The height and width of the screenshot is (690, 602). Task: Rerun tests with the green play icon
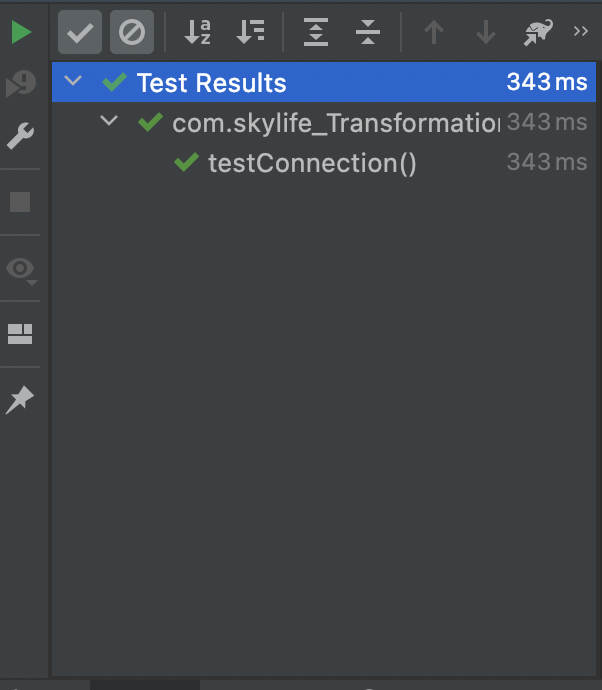[x=21, y=32]
